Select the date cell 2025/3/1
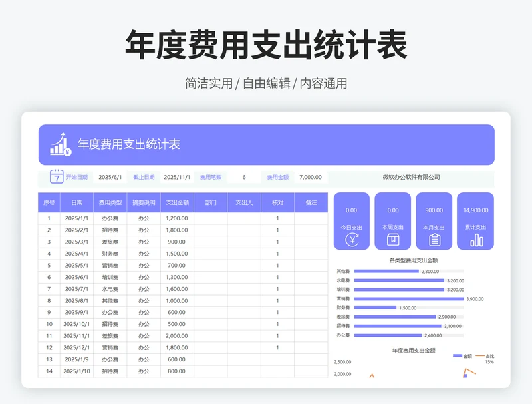Image resolution: width=532 pixels, height=404 pixels. tap(76, 242)
